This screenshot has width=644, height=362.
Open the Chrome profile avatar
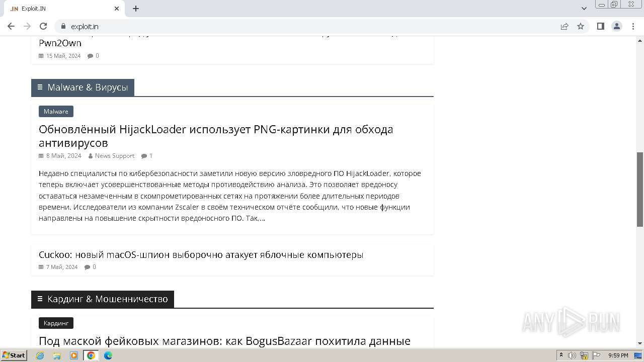pos(617,26)
